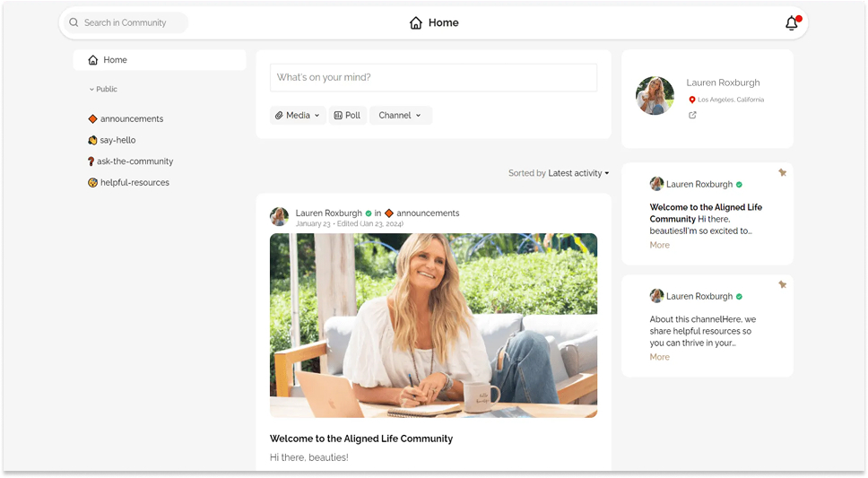Open the external link icon under Lauren Roxburgh's profile
Image resolution: width=868 pixels, height=478 pixels.
click(x=692, y=115)
